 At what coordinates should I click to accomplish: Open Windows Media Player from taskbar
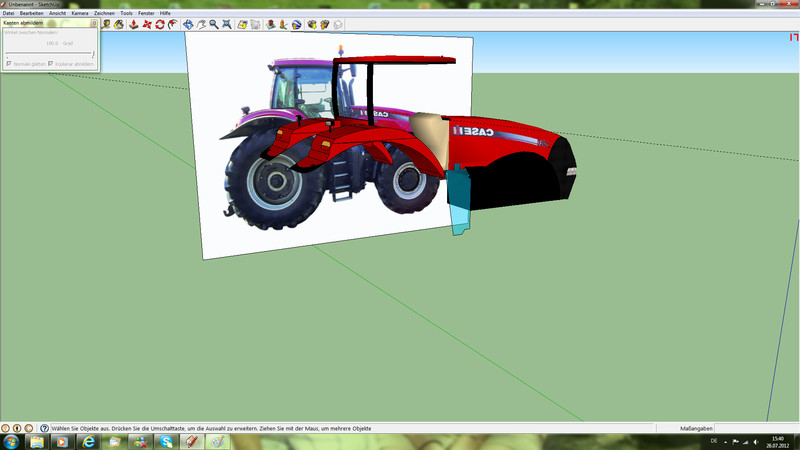[x=62, y=442]
